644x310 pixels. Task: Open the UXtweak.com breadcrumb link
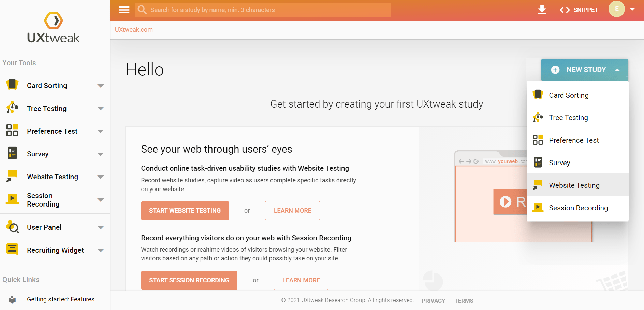tap(134, 30)
